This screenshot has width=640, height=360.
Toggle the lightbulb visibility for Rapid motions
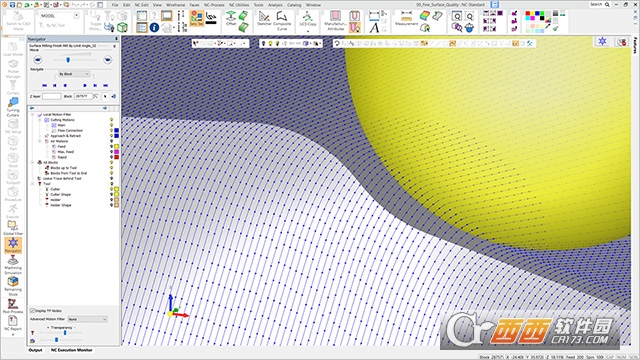[111, 157]
